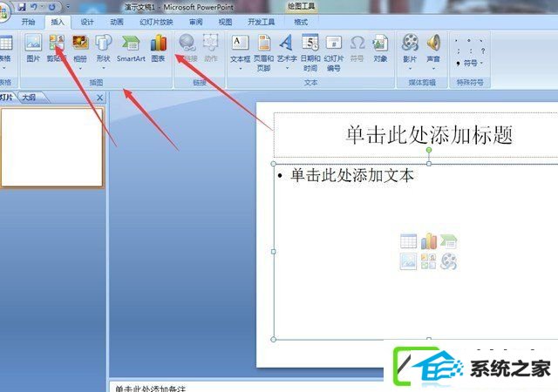558x392 pixels.
Task: Open the Slide Show (幻灯片放映) tab
Action: click(156, 22)
